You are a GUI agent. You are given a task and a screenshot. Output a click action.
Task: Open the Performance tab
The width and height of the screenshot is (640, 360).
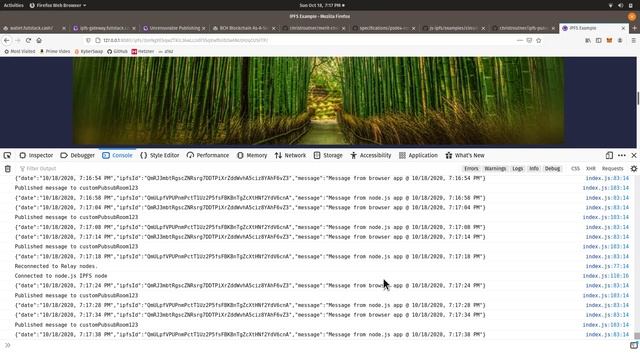pos(208,156)
